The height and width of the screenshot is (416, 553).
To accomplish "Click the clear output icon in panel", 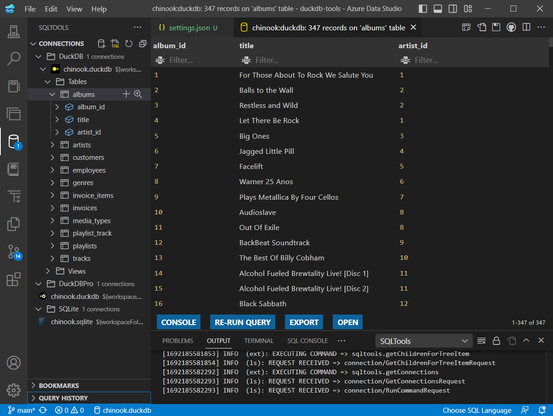I will (481, 341).
